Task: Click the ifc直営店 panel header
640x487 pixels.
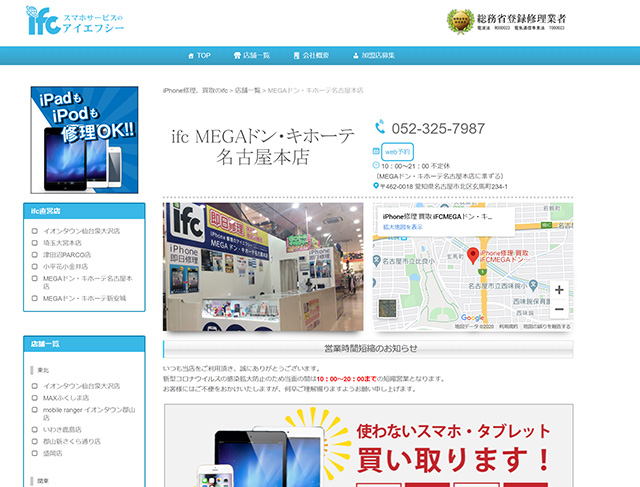Action: point(84,211)
